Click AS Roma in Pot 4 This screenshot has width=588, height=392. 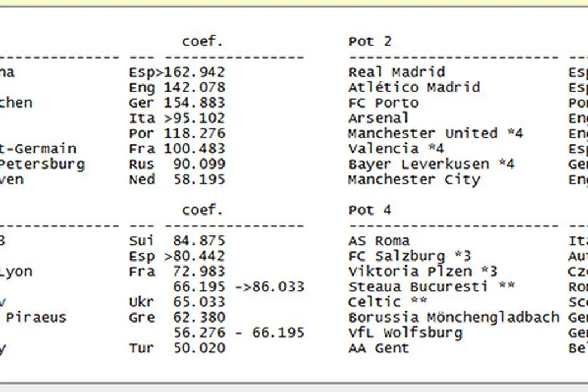(379, 241)
